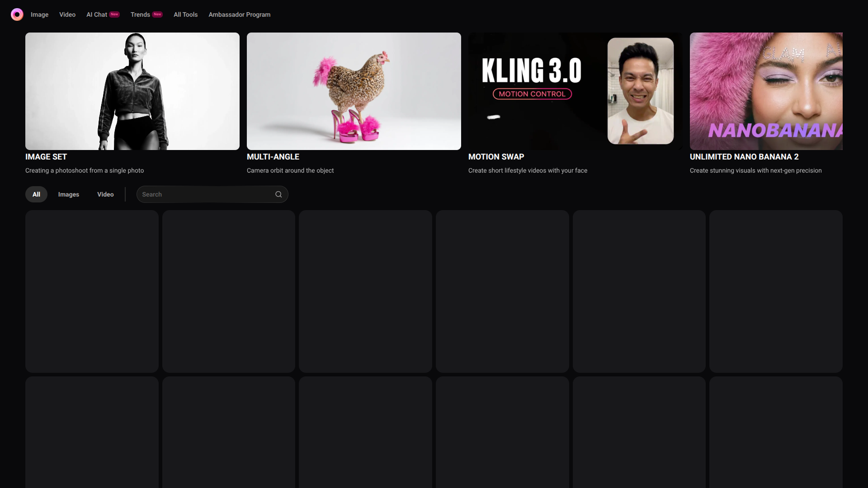
Task: Open All Tools in the header
Action: [x=185, y=14]
